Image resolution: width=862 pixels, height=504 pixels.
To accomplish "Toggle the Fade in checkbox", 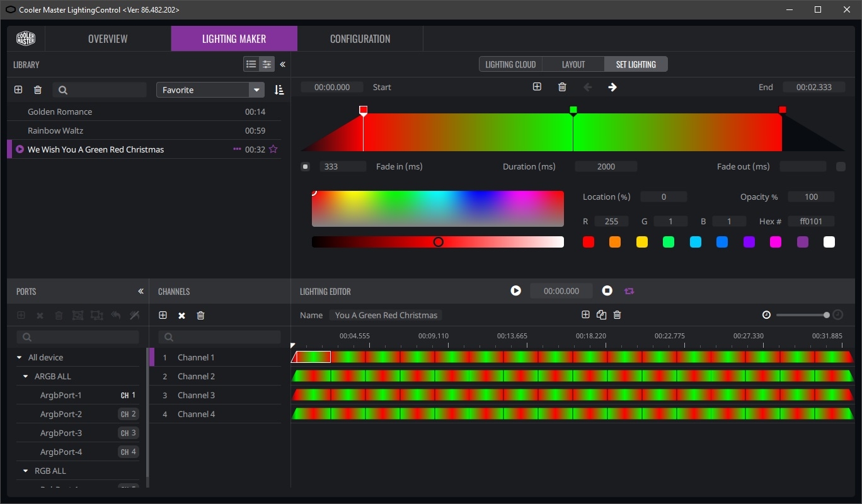I will 305,166.
